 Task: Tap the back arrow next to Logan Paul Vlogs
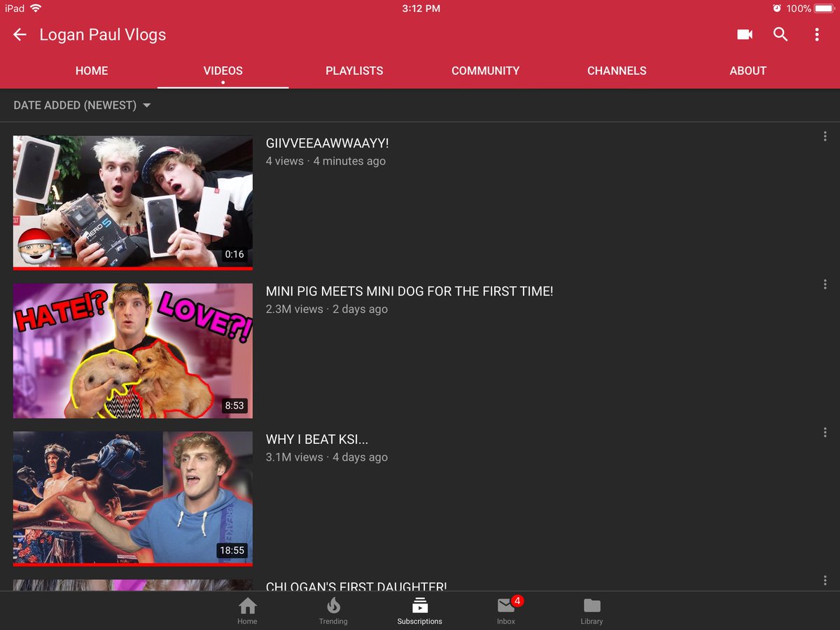click(x=20, y=34)
